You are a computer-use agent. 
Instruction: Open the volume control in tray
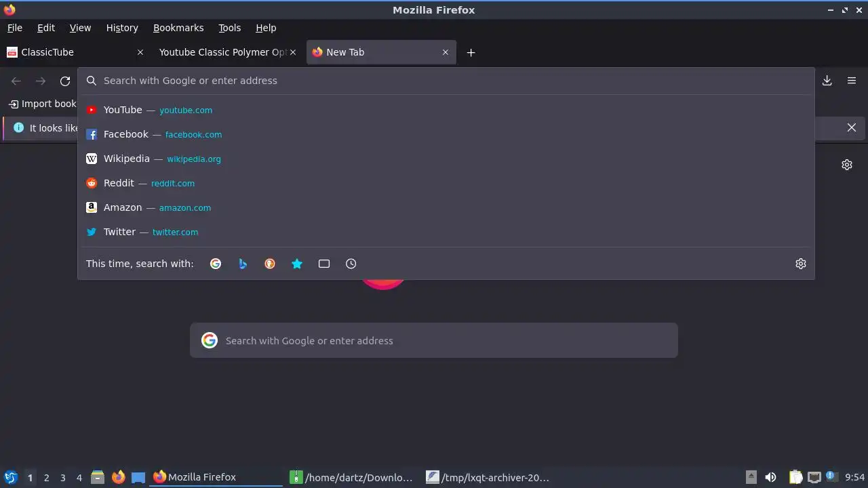click(x=770, y=477)
